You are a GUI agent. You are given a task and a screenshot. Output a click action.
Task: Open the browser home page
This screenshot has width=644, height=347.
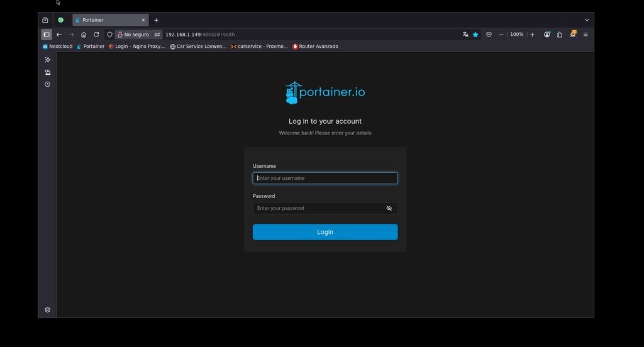84,35
